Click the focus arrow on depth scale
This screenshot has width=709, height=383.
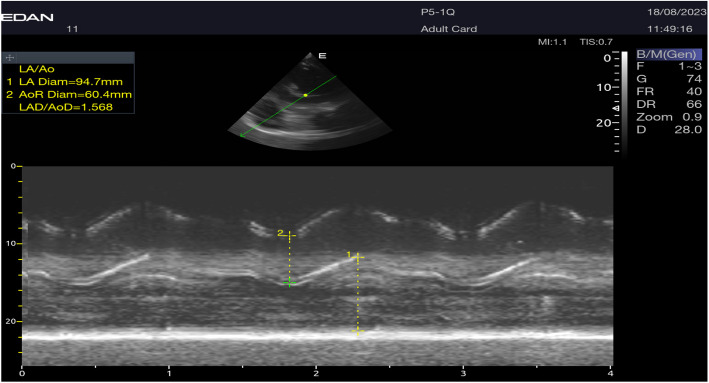point(615,109)
